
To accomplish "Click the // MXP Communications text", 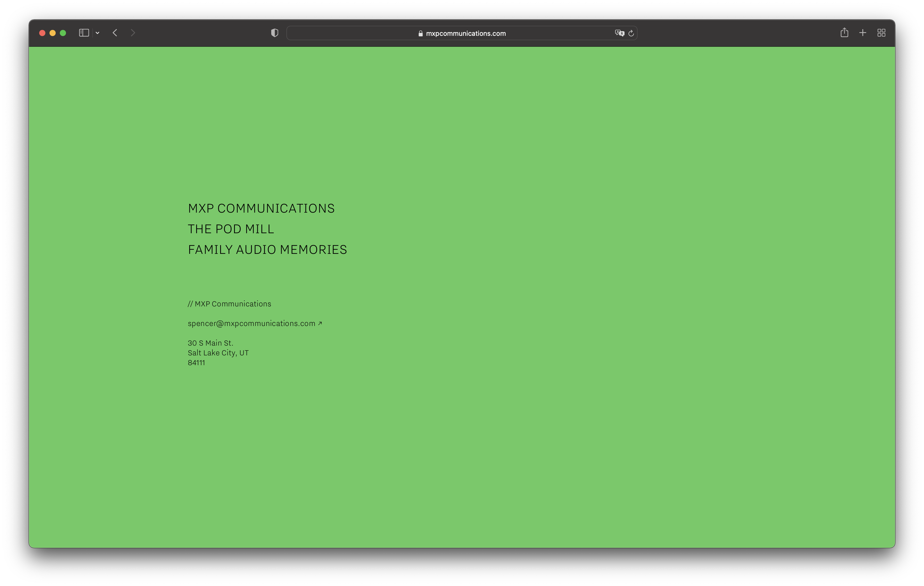I will click(x=229, y=304).
